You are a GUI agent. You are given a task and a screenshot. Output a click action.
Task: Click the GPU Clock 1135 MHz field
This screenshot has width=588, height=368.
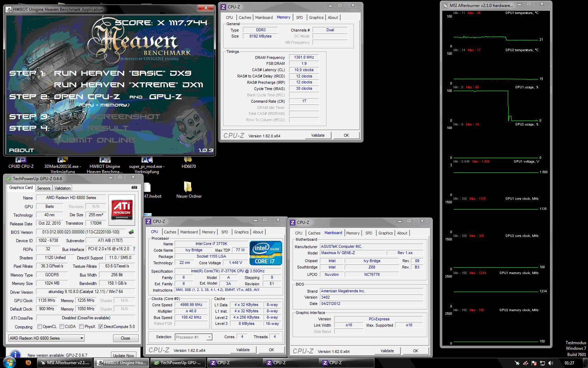point(47,301)
